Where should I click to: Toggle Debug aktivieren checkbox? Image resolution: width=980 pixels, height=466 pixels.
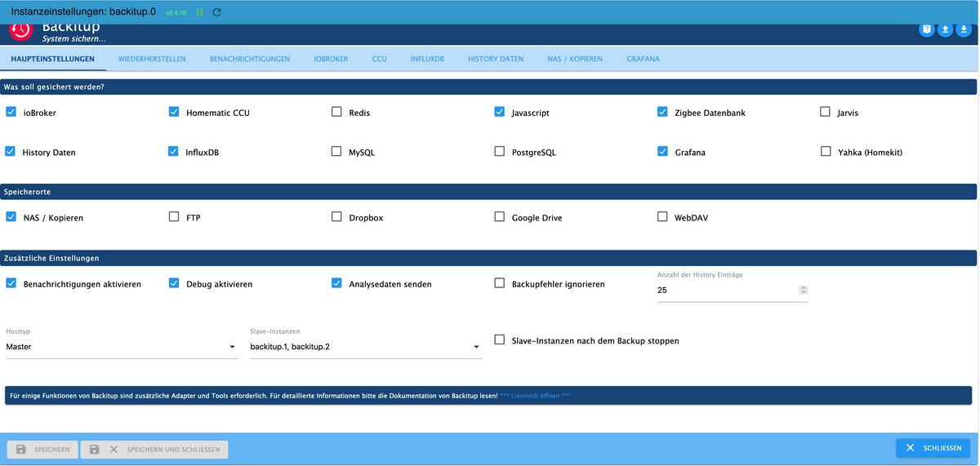point(174,283)
